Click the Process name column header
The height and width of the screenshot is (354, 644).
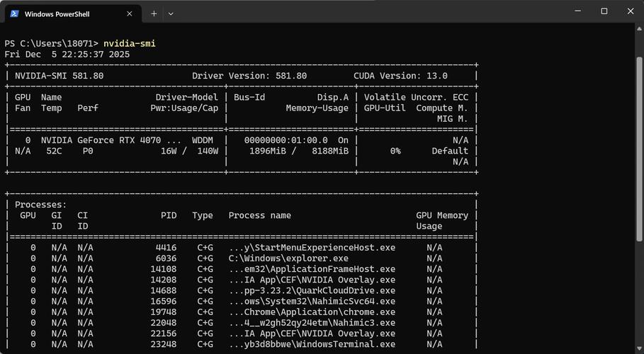click(x=259, y=215)
